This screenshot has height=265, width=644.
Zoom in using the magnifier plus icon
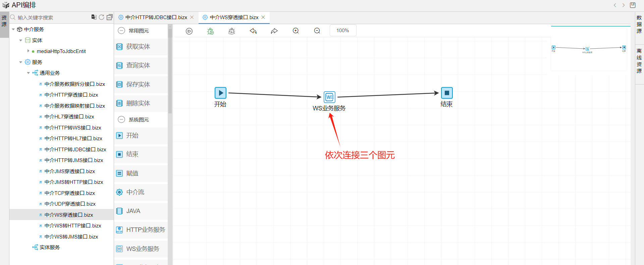296,31
